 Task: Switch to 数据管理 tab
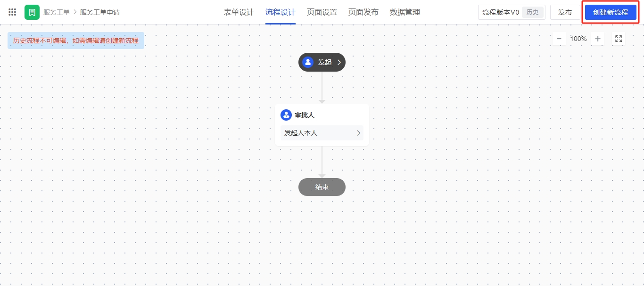(x=405, y=12)
